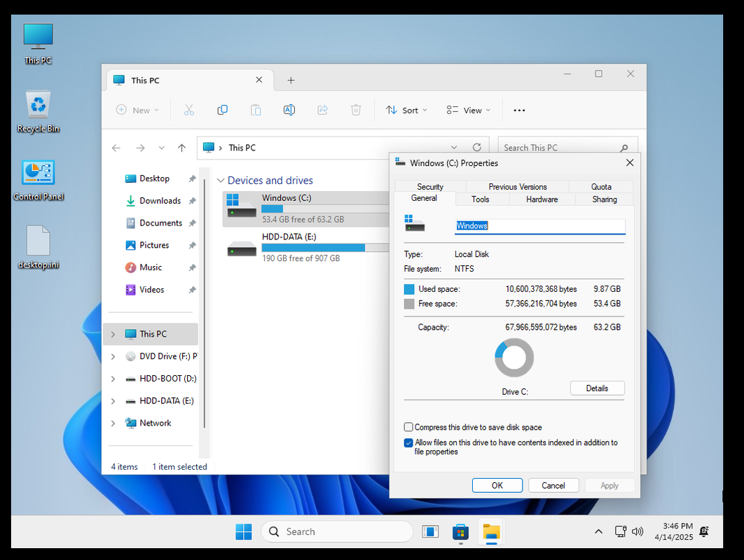Click Cancel in Properties dialog
Screen dimensions: 744x560
[553, 486]
